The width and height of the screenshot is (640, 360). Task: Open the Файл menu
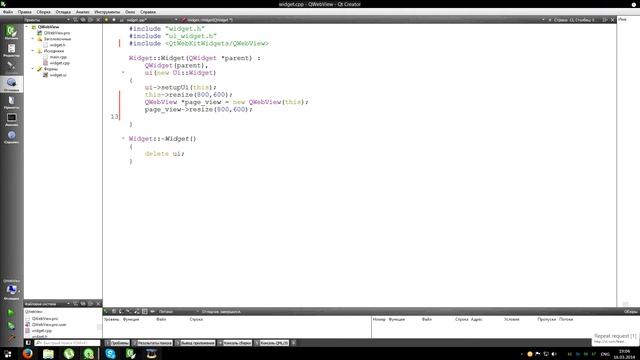pos(8,12)
